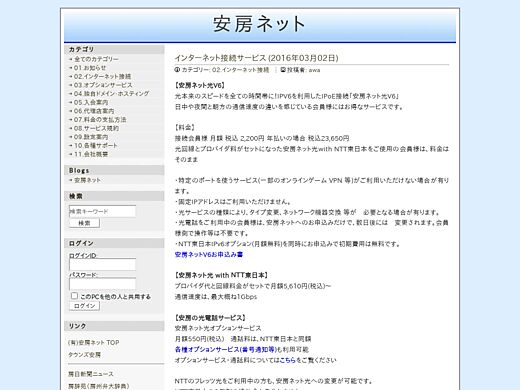Click the 安房ネット site title header
Viewport: 520px width, 390px height.
click(x=259, y=24)
